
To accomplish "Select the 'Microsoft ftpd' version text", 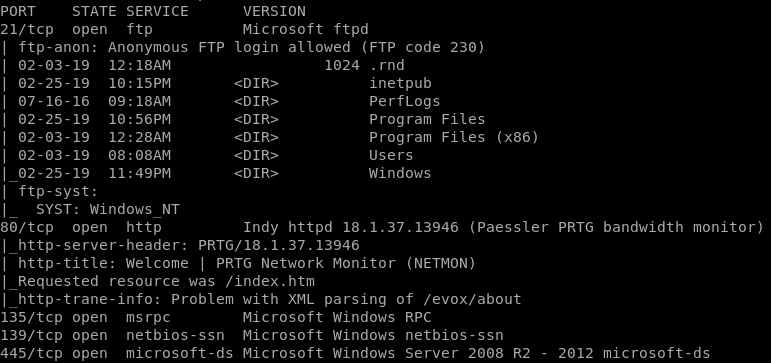I will click(305, 30).
